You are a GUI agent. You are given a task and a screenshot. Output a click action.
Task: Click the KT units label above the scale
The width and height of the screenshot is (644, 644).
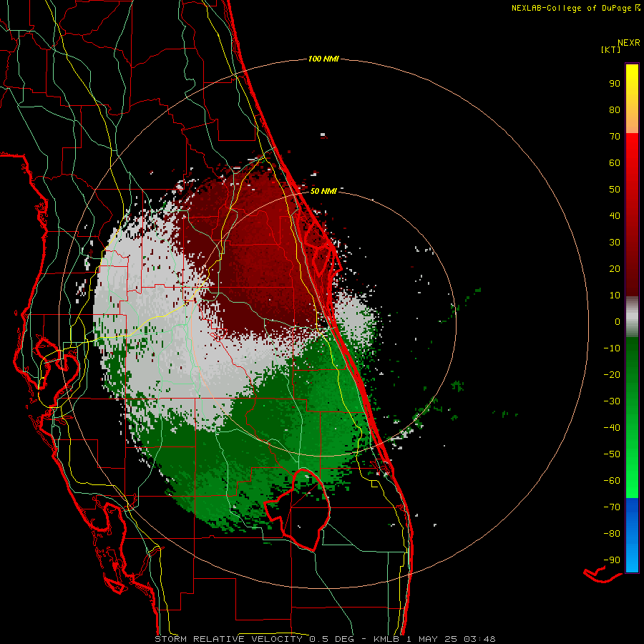610,49
